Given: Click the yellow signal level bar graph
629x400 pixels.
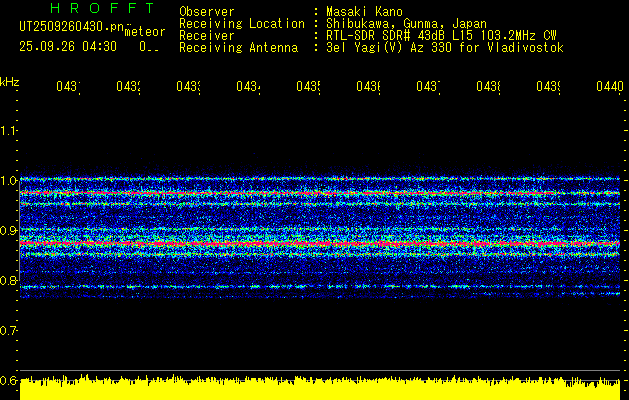Looking at the screenshot, I should pos(320,390).
